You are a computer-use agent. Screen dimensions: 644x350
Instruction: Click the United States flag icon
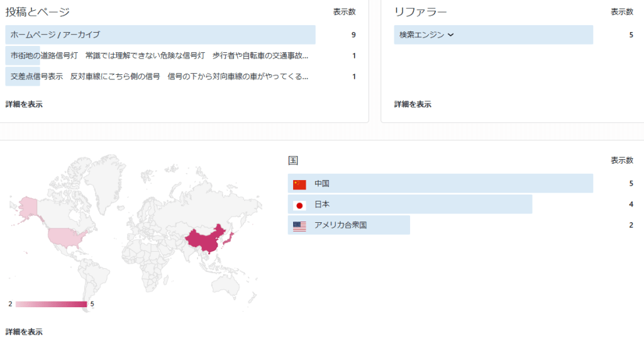coord(299,225)
